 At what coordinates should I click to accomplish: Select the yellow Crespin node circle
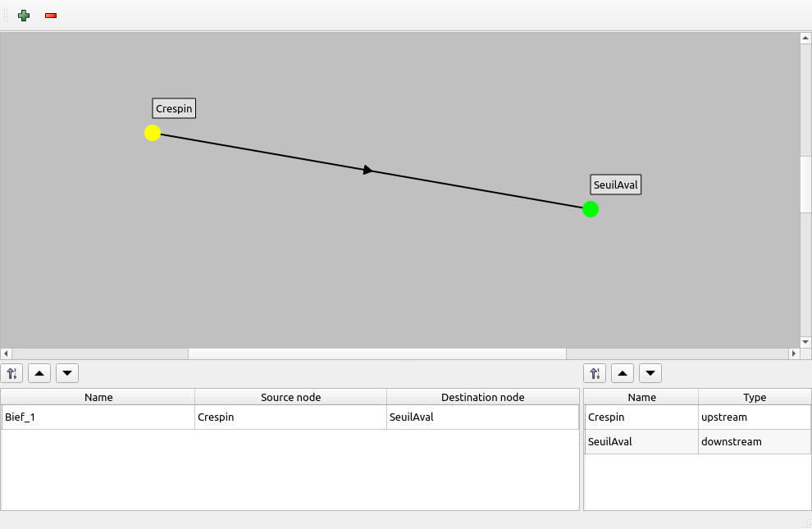coord(153,133)
